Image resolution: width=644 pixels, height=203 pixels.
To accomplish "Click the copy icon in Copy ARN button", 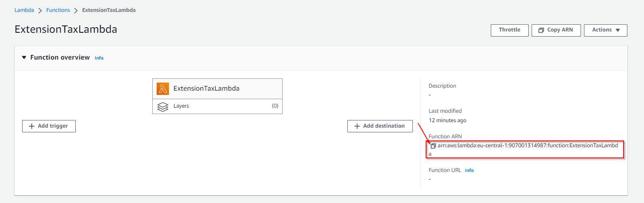I will click(x=541, y=30).
